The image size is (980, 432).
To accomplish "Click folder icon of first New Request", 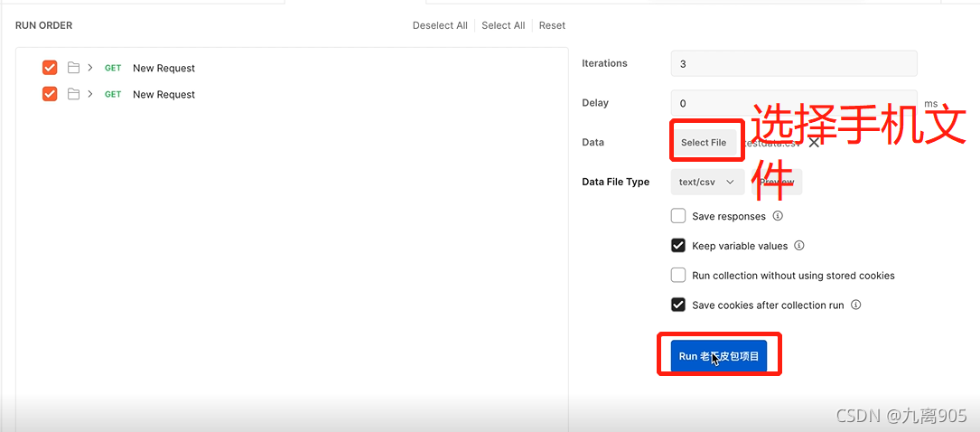I will click(74, 68).
